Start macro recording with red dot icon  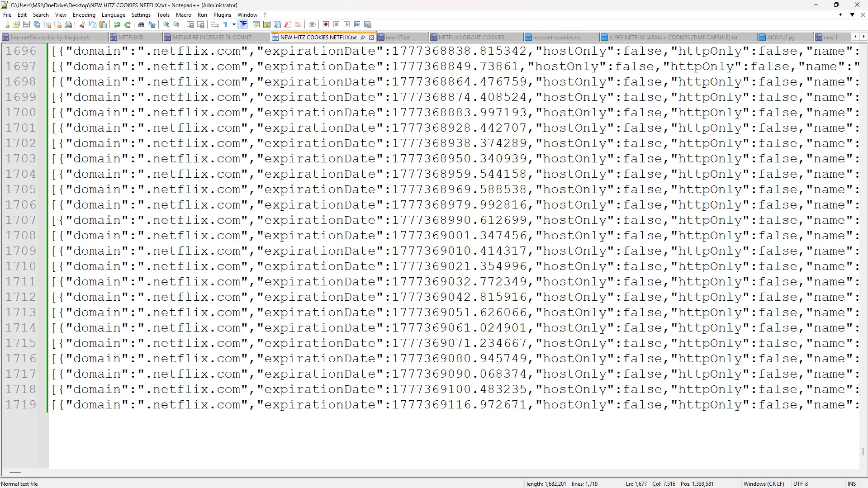pos(326,24)
